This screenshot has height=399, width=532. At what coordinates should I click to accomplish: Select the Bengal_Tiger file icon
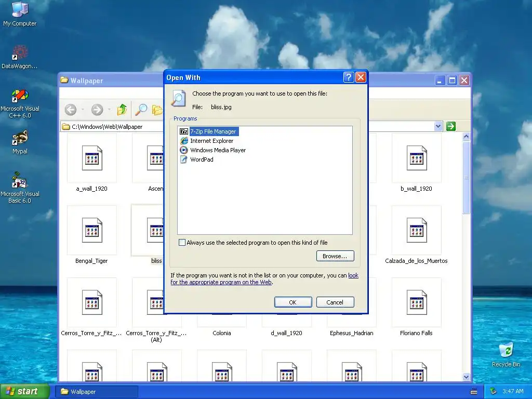pos(92,230)
